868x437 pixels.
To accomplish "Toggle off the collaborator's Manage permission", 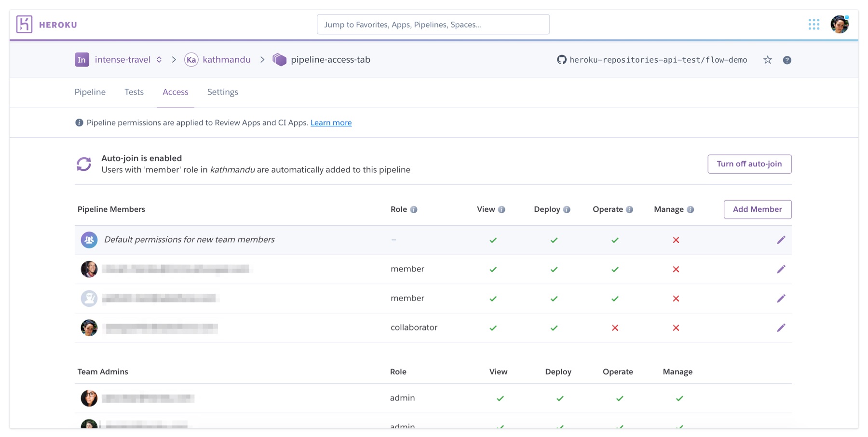I will (676, 328).
